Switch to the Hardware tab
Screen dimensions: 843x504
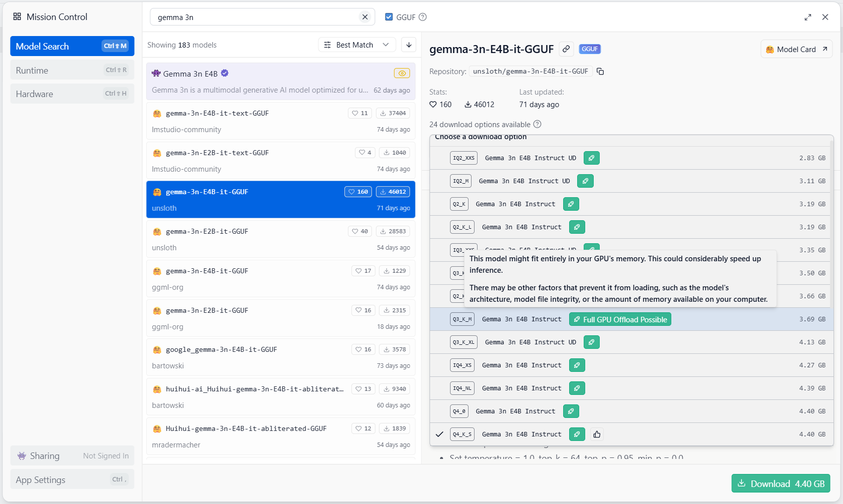72,94
